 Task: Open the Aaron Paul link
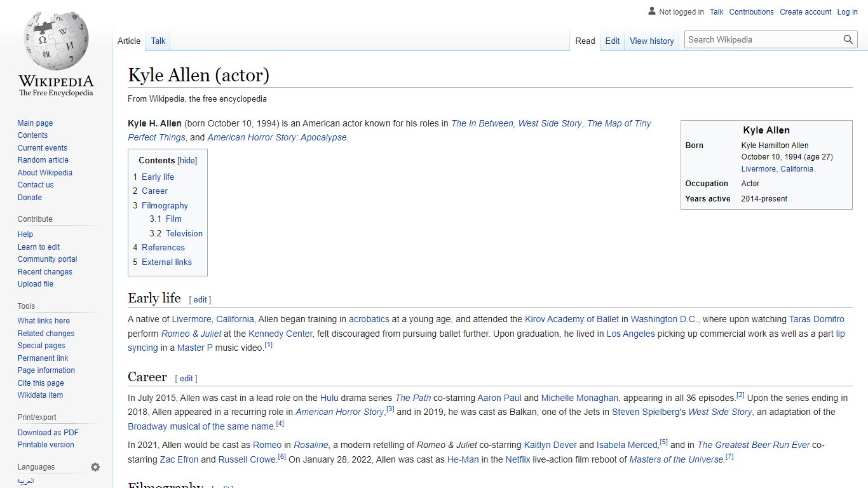(x=499, y=398)
